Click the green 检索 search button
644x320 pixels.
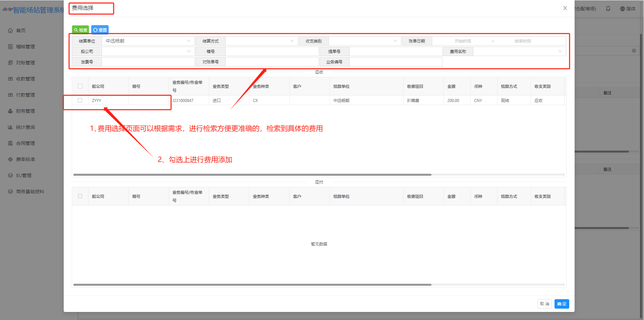coord(80,30)
